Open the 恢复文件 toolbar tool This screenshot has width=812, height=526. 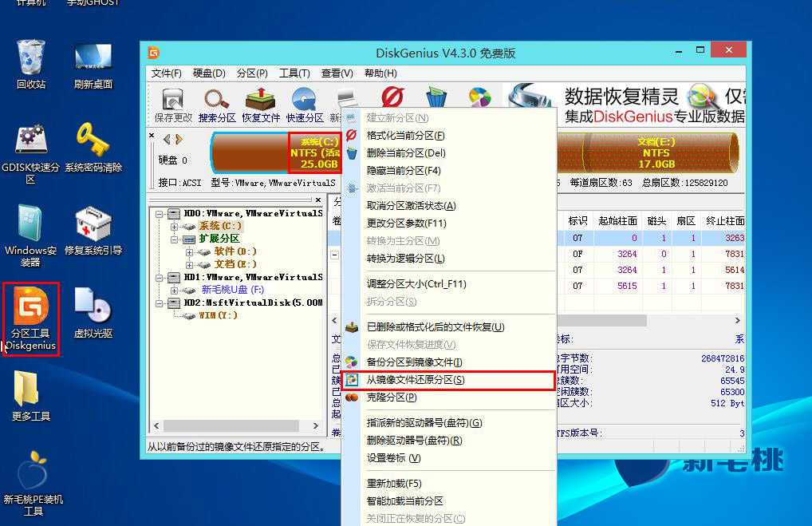click(261, 105)
